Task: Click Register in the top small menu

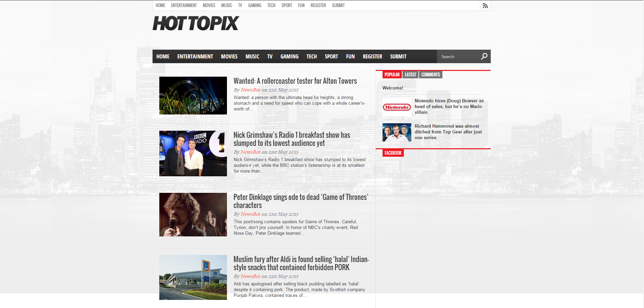Action: pos(318,5)
